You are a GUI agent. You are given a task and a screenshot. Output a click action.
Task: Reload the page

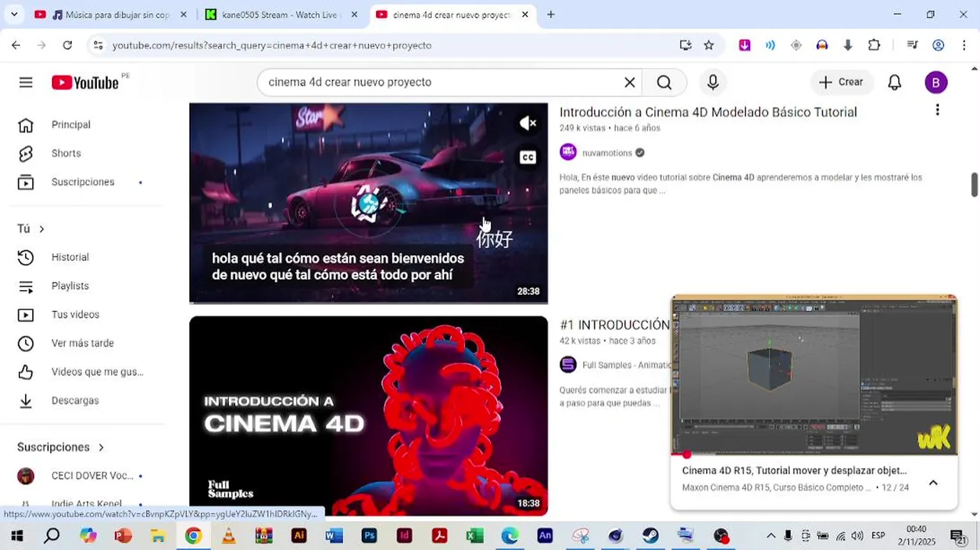coord(67,45)
